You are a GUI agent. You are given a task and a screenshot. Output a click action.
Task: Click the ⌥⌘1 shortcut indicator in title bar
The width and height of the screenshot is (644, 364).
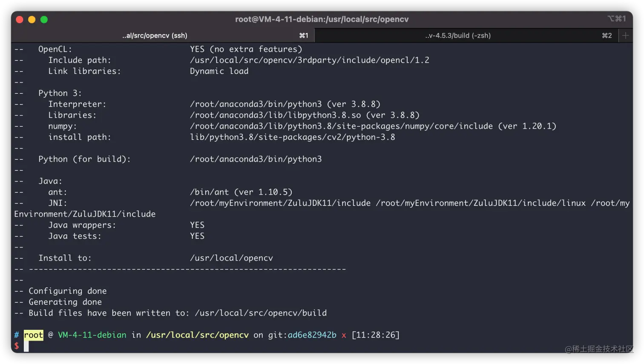tap(616, 19)
